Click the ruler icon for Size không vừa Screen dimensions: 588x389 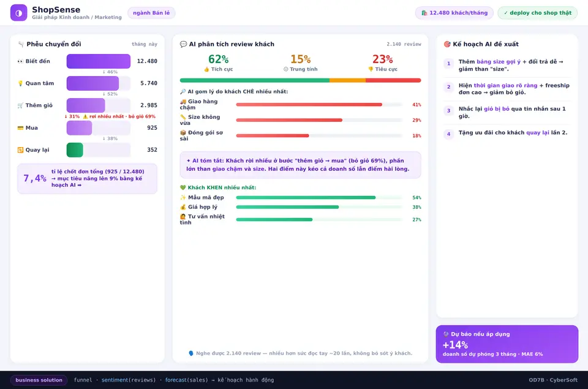tap(183, 118)
